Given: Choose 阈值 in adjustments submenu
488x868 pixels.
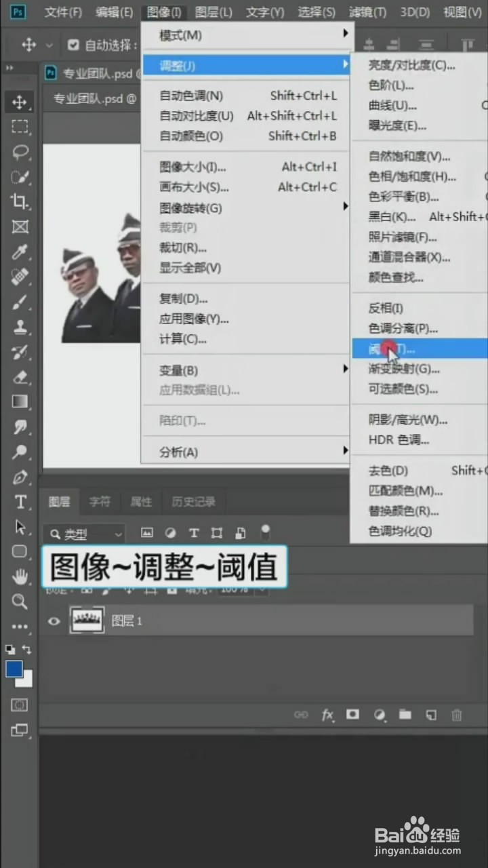Looking at the screenshot, I should pyautogui.click(x=419, y=349).
